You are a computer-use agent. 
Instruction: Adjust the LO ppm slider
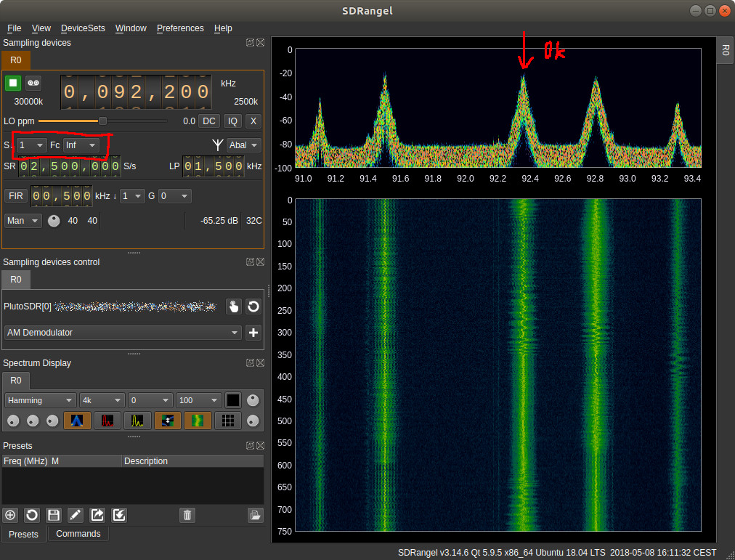coord(102,121)
